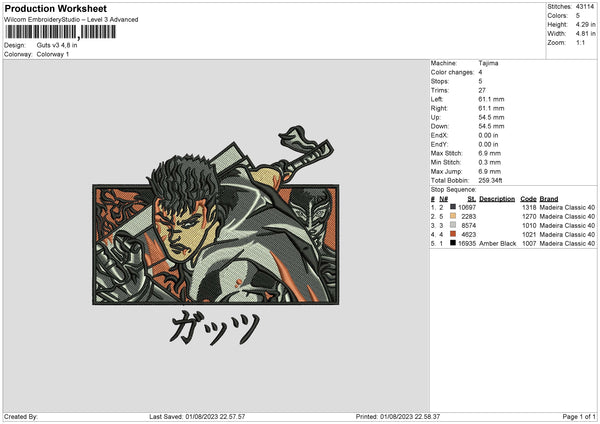
Task: Click the Height value '4.29 in'
Action: [x=585, y=24]
